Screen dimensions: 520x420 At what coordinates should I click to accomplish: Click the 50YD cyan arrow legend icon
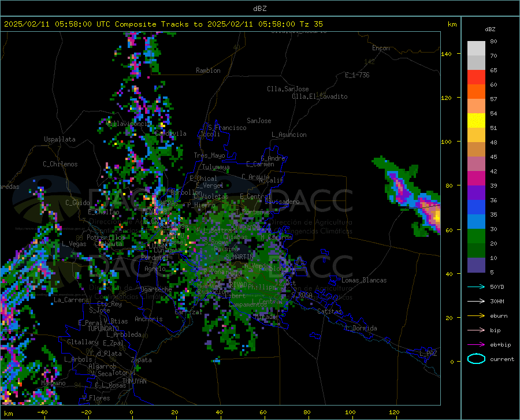coord(476,287)
